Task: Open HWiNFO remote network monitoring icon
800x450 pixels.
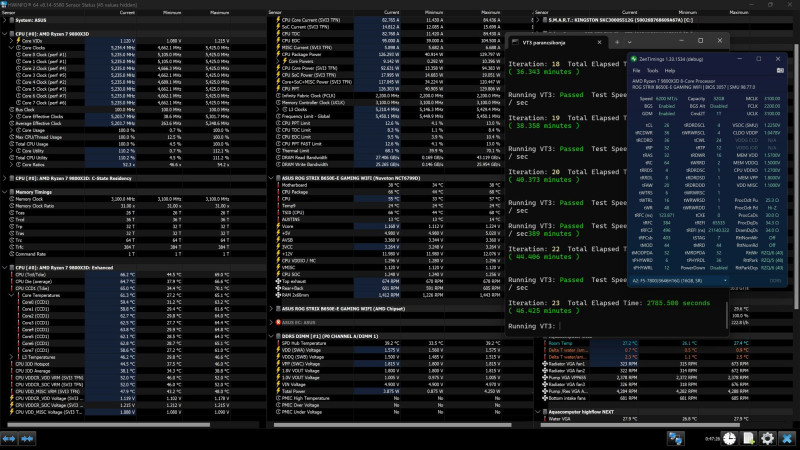Action: [676, 438]
